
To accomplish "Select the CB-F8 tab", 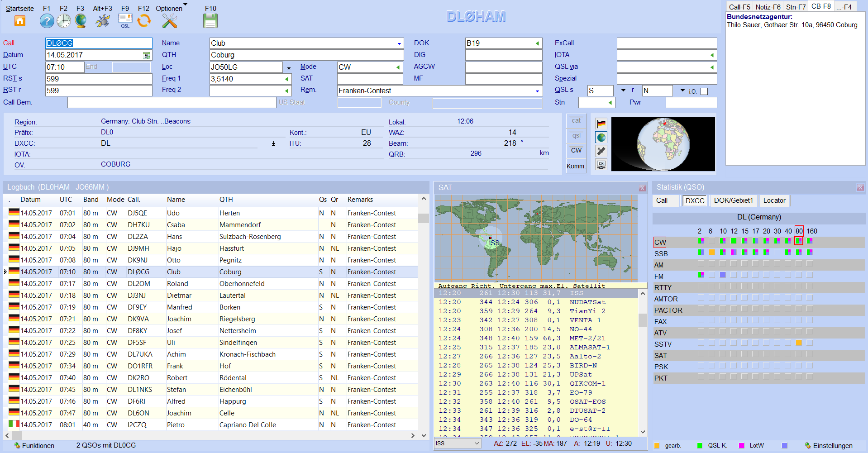I will [821, 6].
